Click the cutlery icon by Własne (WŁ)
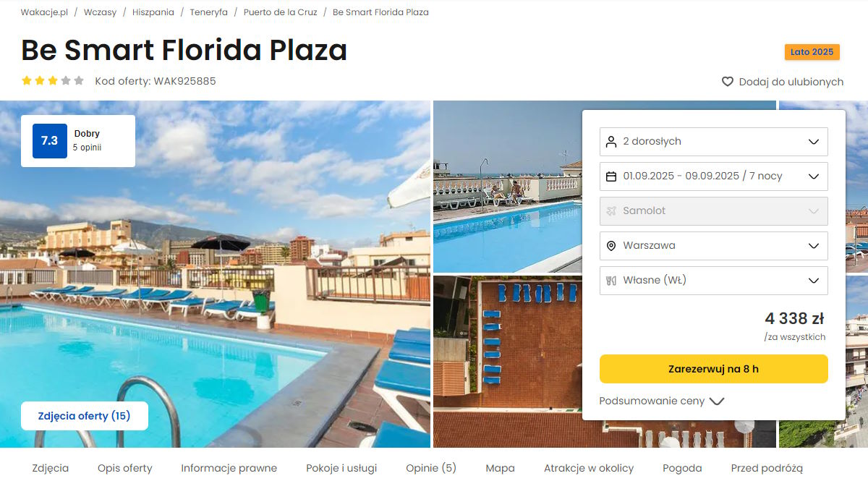The width and height of the screenshot is (868, 481). point(611,281)
